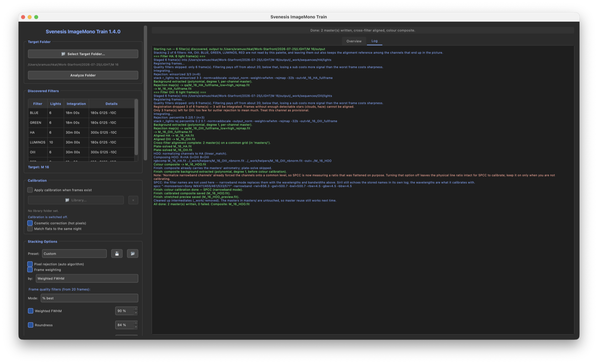Click the load preset folder icon
The width and height of the screenshot is (598, 364).
coord(133,254)
